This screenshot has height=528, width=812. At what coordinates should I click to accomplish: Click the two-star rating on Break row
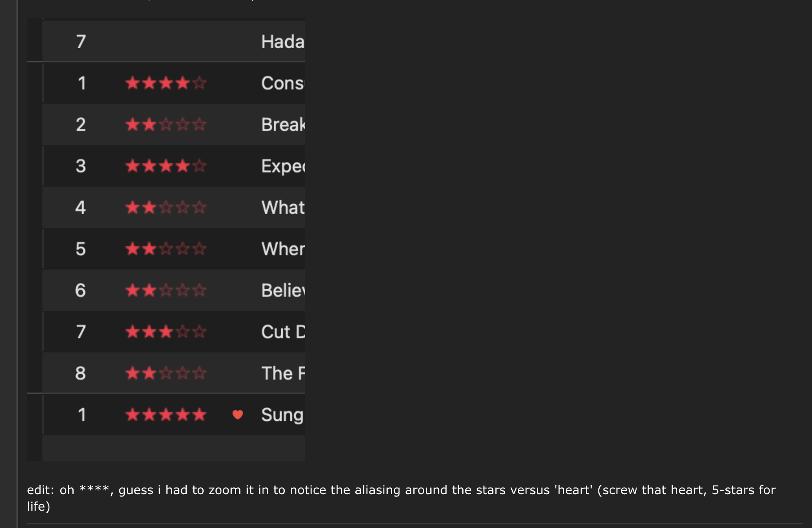pyautogui.click(x=166, y=124)
